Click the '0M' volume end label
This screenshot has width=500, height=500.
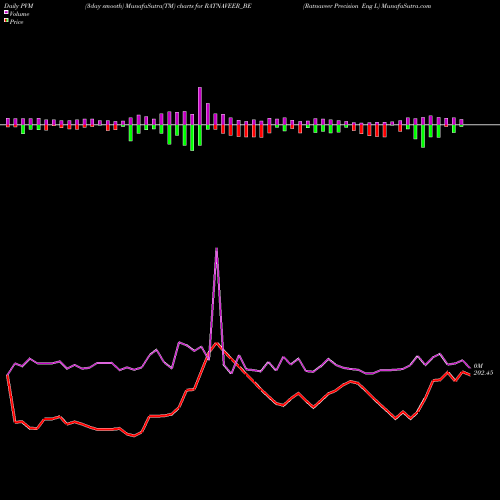coord(478,366)
